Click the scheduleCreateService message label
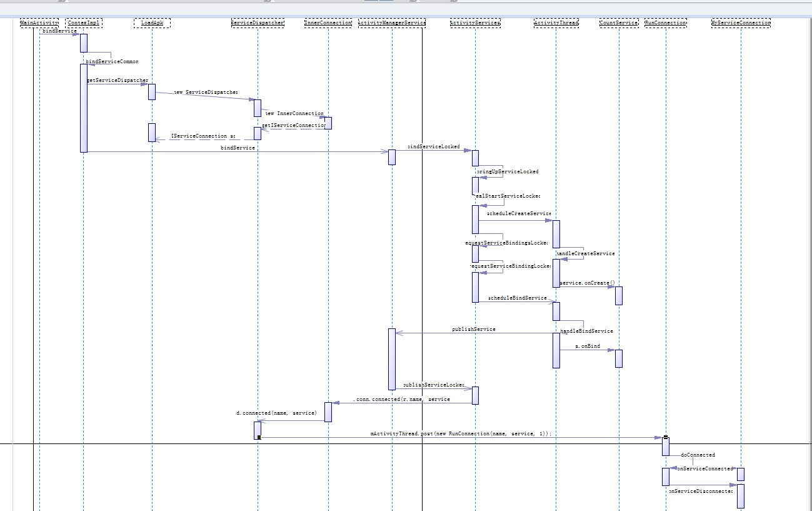Screen dimensions: 812x511 [x=519, y=213]
